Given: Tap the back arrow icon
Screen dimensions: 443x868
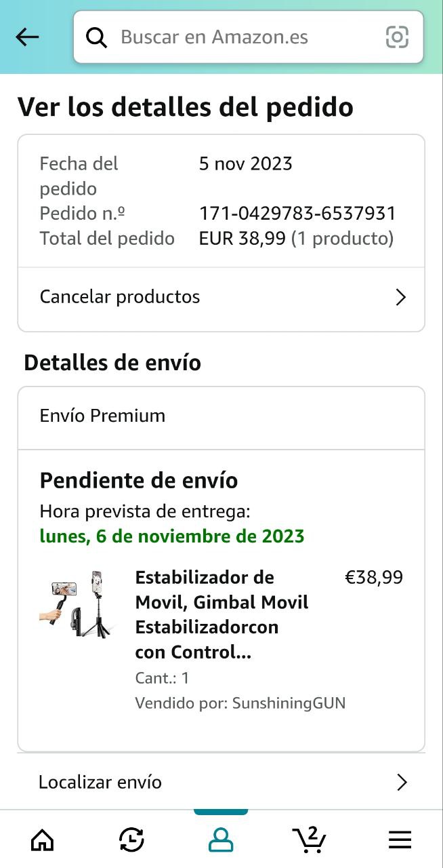Looking at the screenshot, I should pos(27,37).
